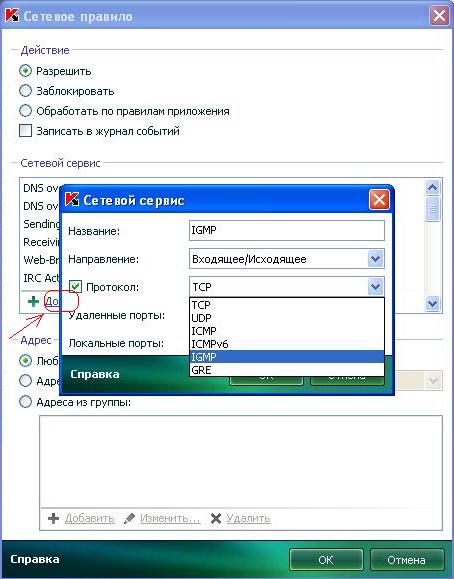Open the Направление dropdown arrow

click(x=375, y=259)
